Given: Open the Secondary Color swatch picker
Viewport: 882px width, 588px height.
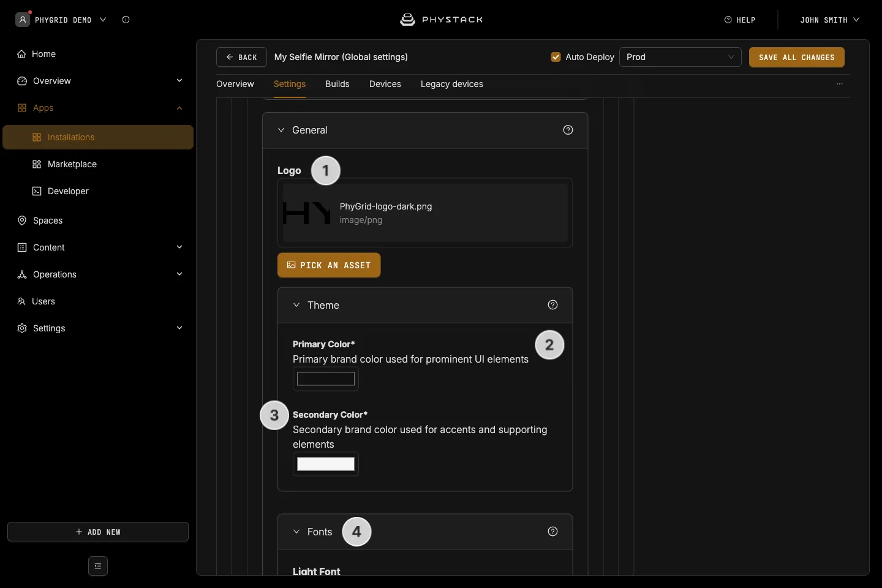Looking at the screenshot, I should [326, 464].
